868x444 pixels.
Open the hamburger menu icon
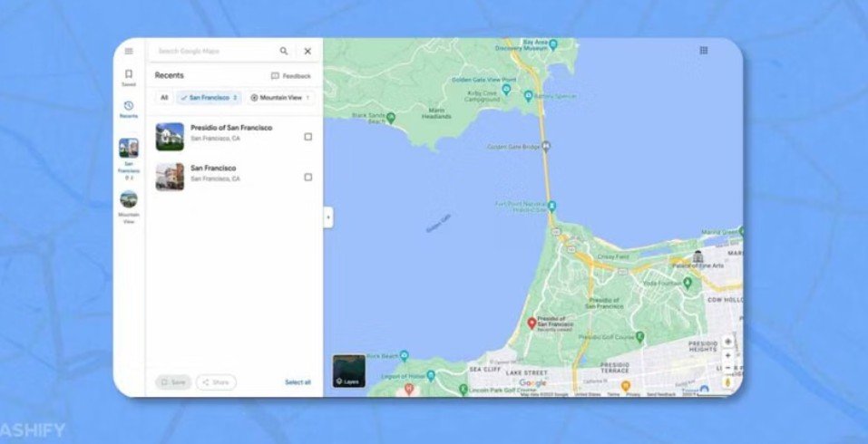(x=129, y=51)
